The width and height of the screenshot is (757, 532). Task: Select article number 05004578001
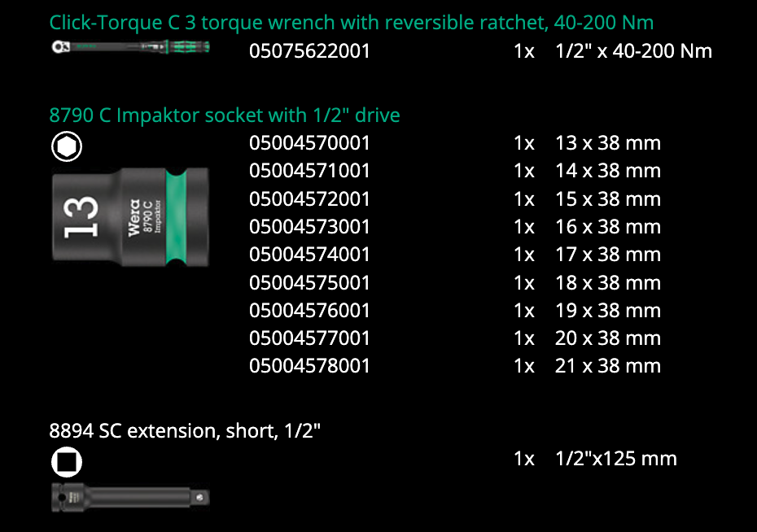coord(309,366)
